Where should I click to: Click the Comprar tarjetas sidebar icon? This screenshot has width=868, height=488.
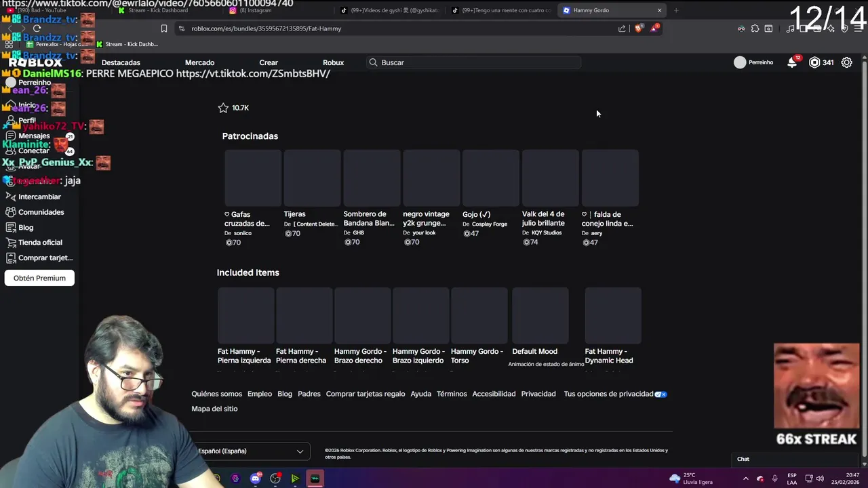point(11,258)
